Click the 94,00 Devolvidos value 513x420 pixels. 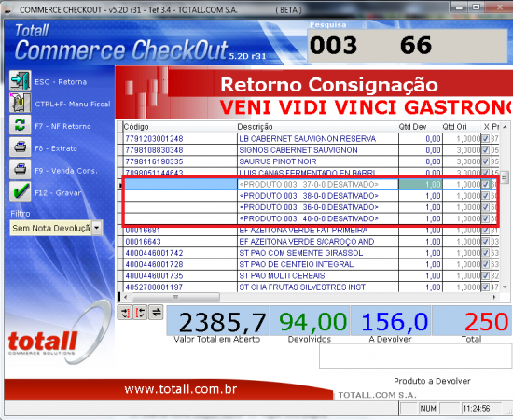(310, 321)
